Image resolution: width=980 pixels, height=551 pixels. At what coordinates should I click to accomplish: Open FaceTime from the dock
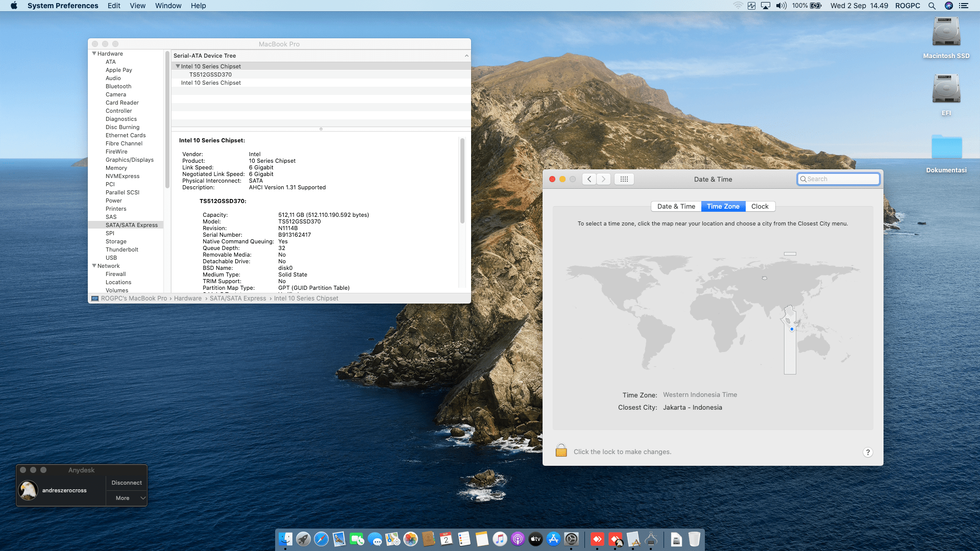click(x=357, y=539)
